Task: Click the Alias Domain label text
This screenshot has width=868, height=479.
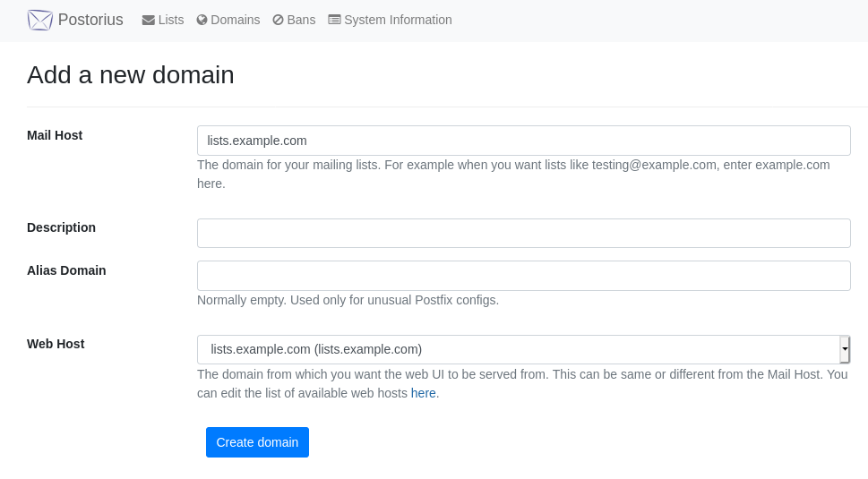Action: coord(66,270)
